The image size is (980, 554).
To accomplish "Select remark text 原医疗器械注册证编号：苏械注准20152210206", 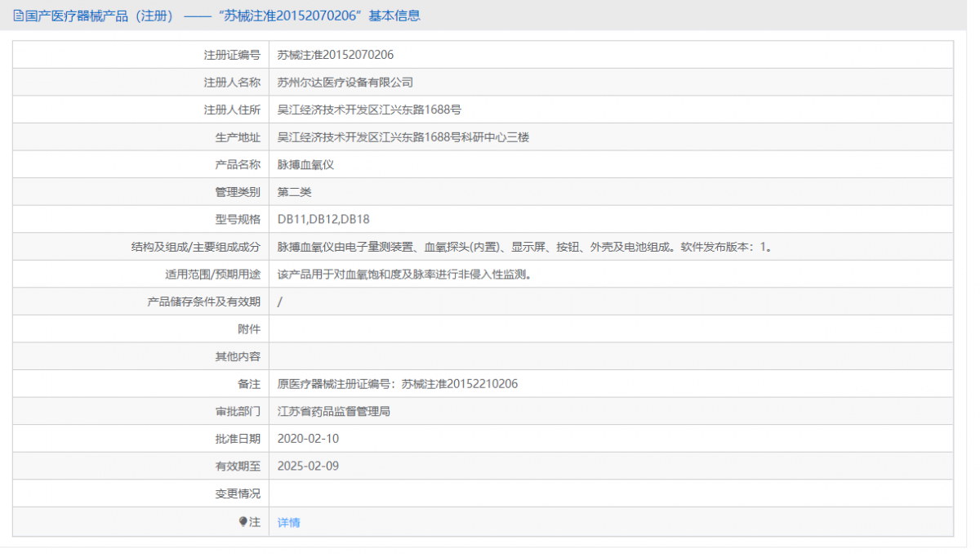I will pyautogui.click(x=398, y=384).
